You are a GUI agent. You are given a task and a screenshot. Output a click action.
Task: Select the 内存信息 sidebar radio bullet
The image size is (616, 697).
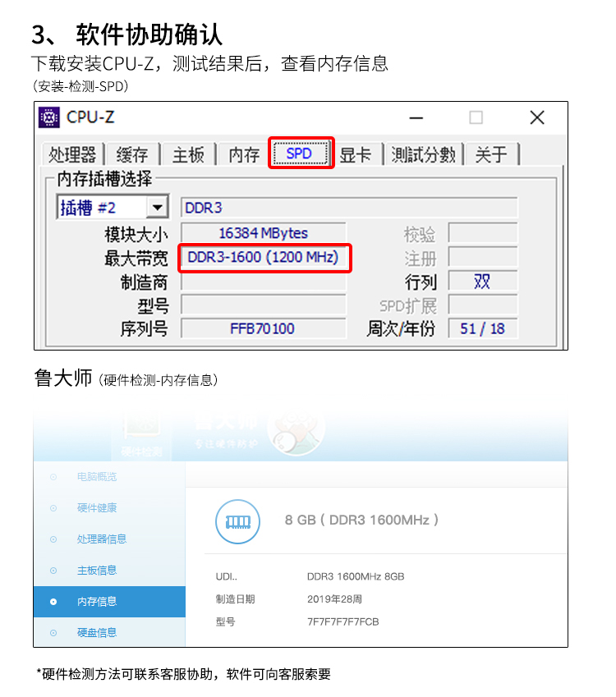(x=53, y=602)
